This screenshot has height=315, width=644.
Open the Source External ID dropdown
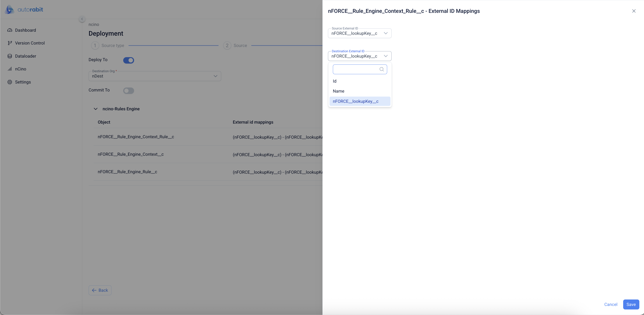point(386,33)
